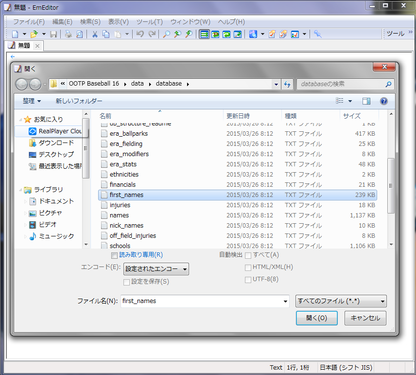Click the Cut scissors toolbar icon
The width and height of the screenshot is (416, 375).
pyautogui.click(x=95, y=34)
